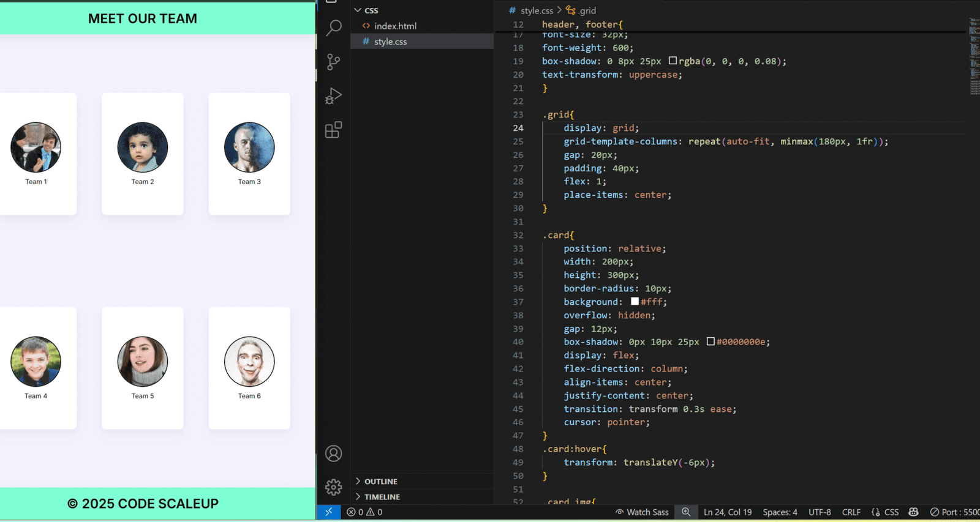Open index.html from the file explorer
The image size is (980, 522).
click(395, 26)
